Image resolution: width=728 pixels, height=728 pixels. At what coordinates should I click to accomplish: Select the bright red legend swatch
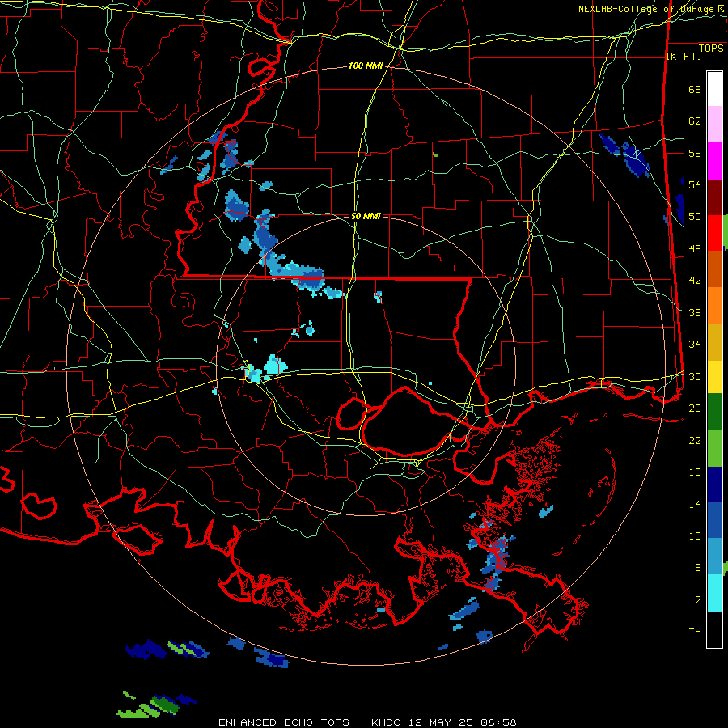(714, 233)
